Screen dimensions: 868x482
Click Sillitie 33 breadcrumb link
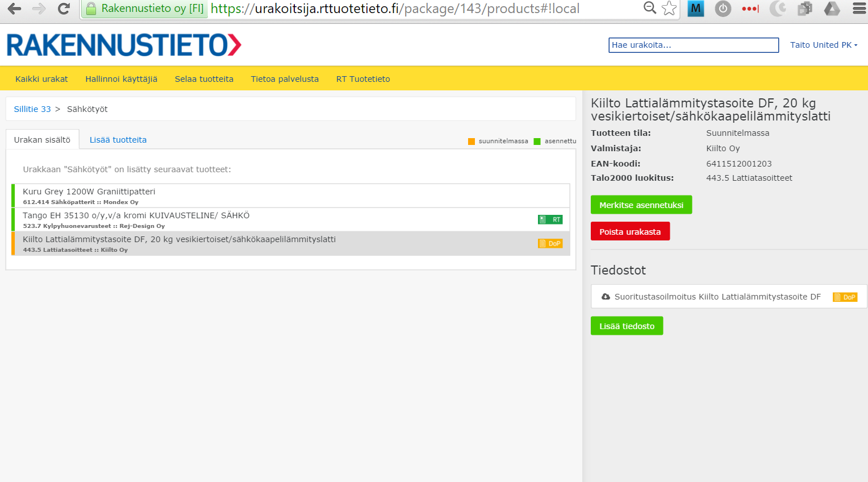click(32, 109)
